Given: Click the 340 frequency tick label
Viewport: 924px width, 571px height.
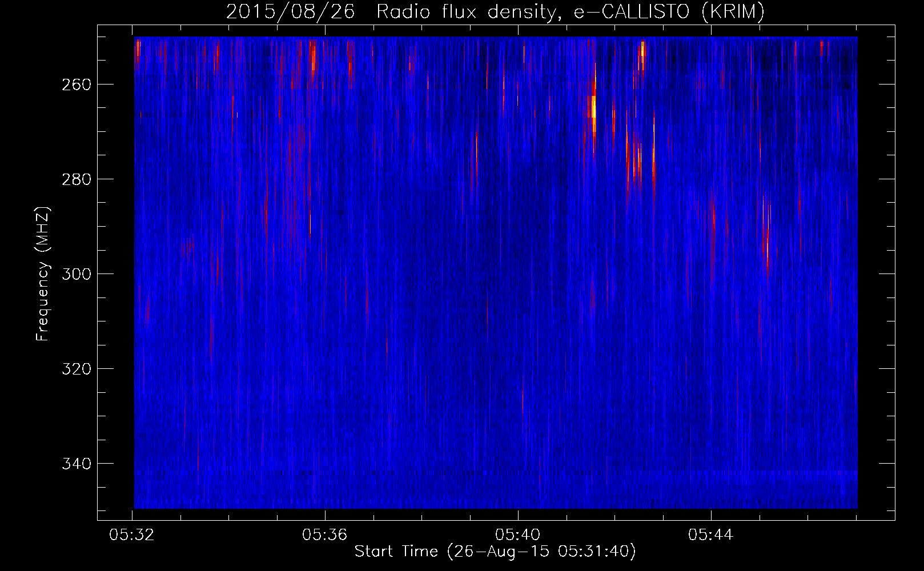Looking at the screenshot, I should [77, 464].
